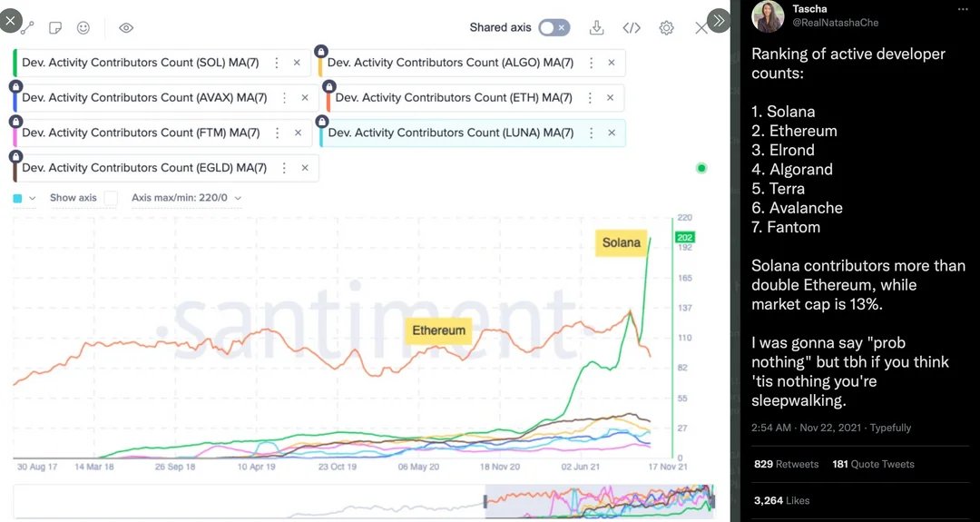980x522 pixels.
Task: Open Tascha's profile picture
Action: click(769, 16)
